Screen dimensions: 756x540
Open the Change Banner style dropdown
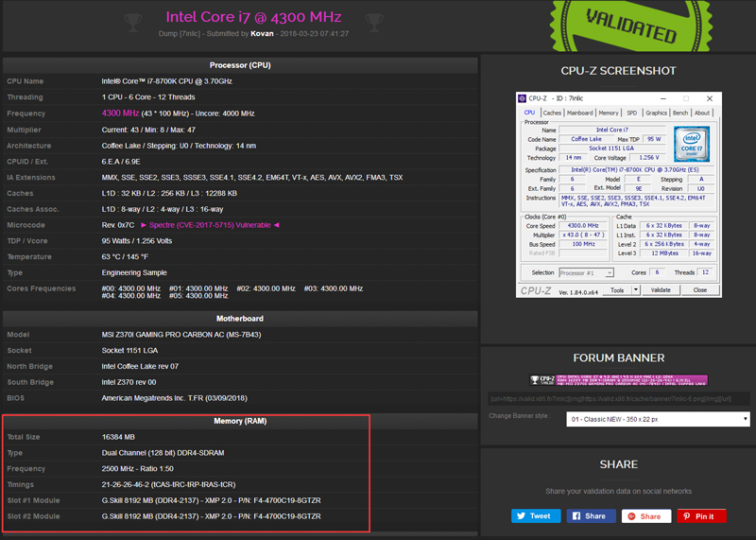[658, 419]
